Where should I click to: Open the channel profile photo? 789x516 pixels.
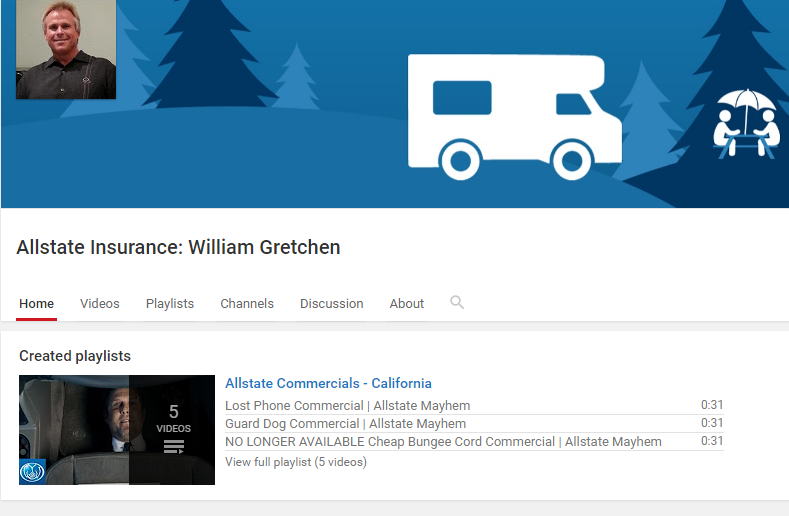point(66,49)
